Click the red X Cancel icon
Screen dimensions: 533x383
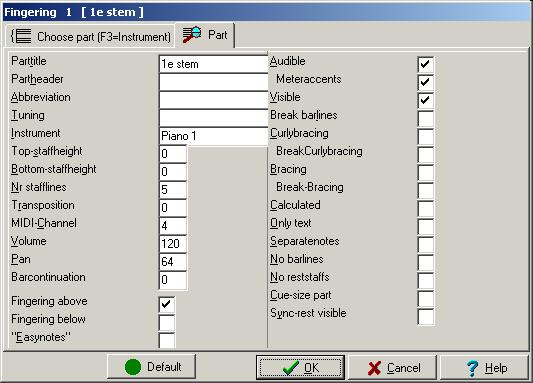pyautogui.click(x=374, y=368)
